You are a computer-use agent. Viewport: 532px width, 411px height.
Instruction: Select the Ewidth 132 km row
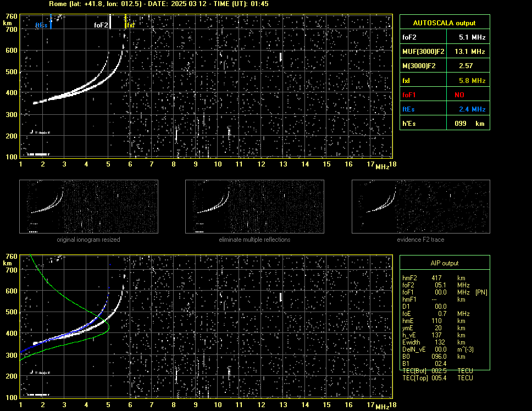tap(433, 342)
